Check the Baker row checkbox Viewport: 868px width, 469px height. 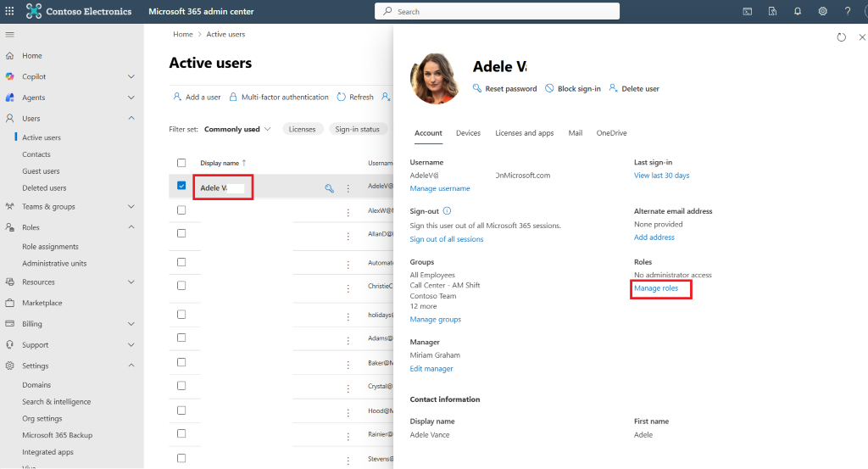(x=181, y=362)
